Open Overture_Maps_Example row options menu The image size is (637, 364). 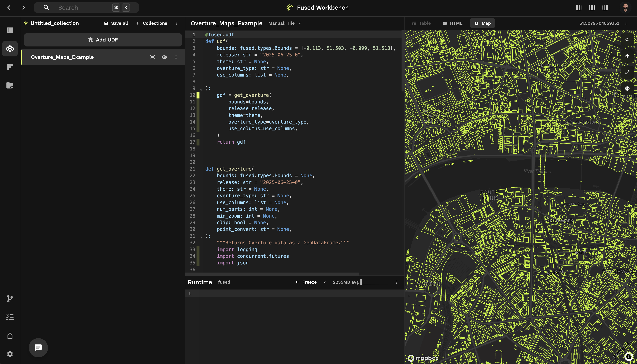176,57
